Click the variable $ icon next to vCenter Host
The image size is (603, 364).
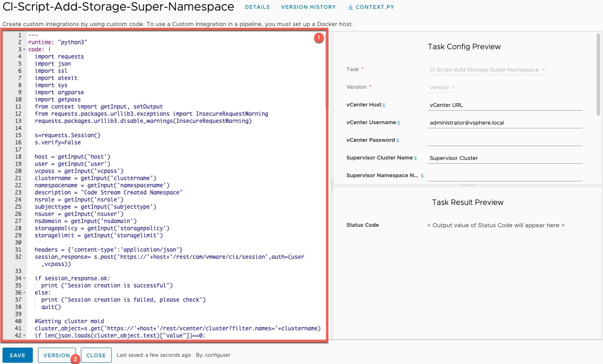[x=384, y=105]
